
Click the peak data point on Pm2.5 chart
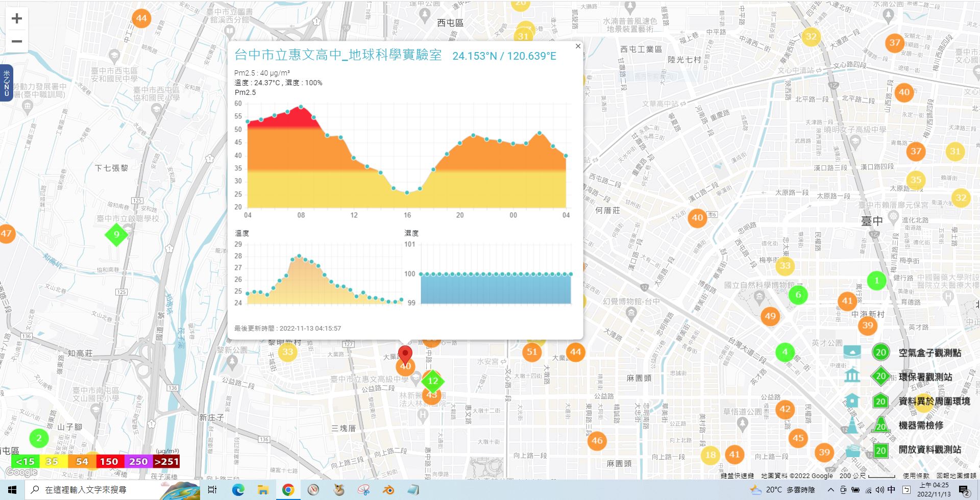click(301, 107)
